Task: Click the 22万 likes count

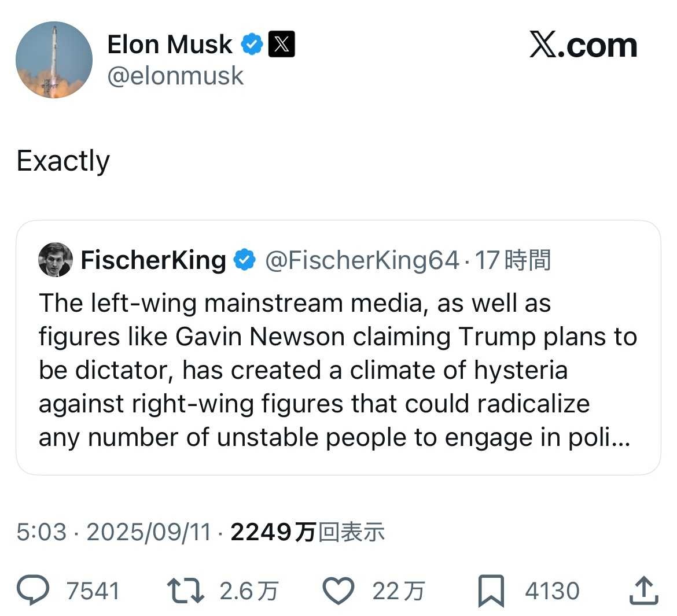Action: (x=398, y=591)
